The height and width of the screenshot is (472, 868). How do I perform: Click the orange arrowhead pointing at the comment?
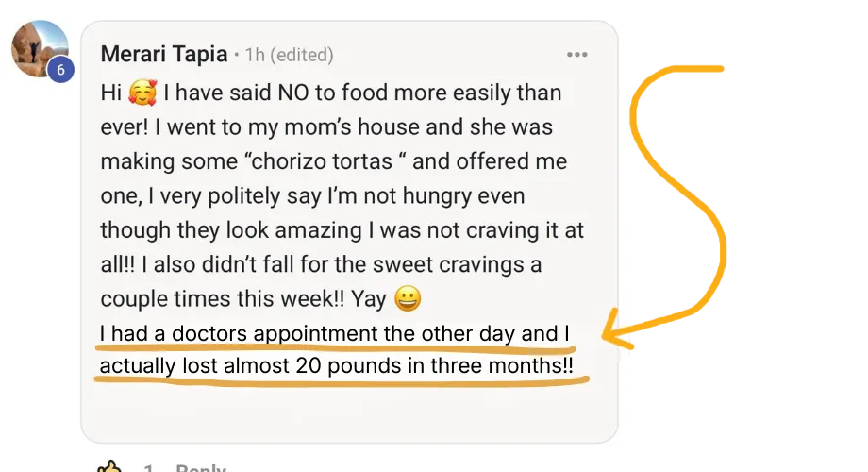click(617, 329)
